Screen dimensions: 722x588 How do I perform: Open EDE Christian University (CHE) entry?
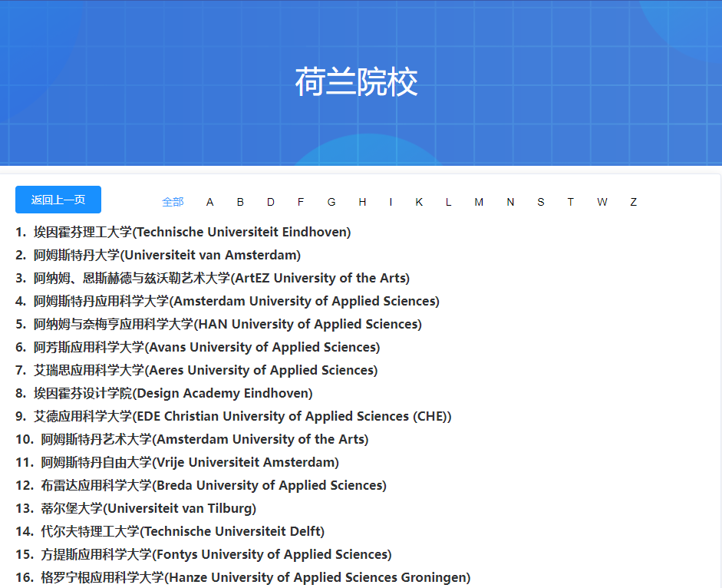(x=242, y=416)
